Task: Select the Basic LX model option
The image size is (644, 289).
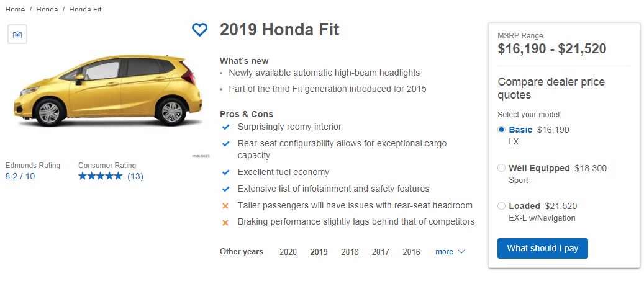Action: coord(502,130)
